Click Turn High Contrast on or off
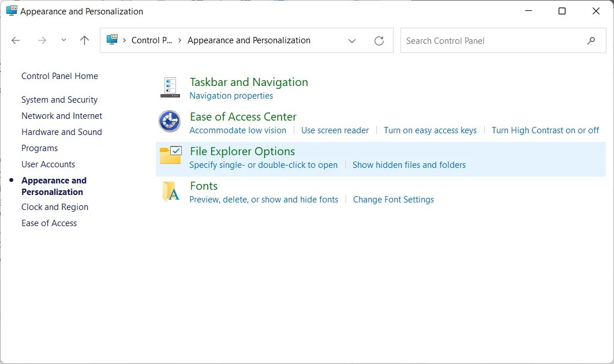614x364 pixels. (545, 130)
